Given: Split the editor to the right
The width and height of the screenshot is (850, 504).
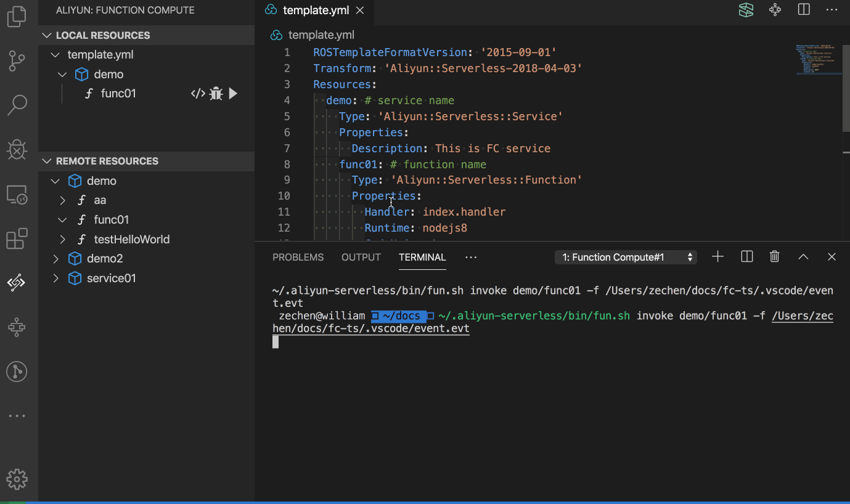Looking at the screenshot, I should coord(804,10).
